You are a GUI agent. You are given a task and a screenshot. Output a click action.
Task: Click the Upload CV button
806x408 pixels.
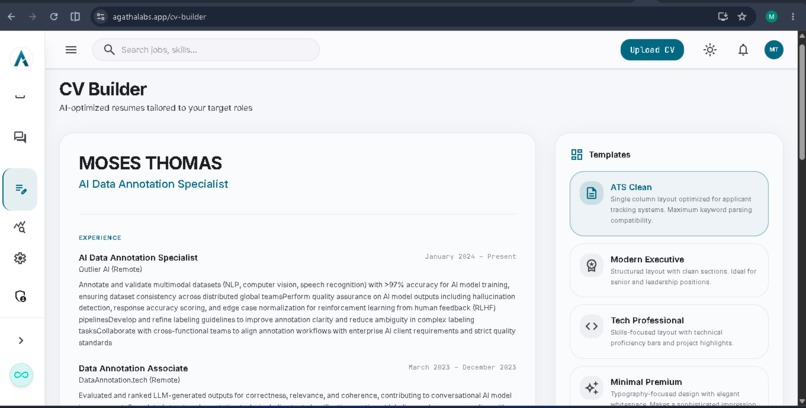pos(652,50)
